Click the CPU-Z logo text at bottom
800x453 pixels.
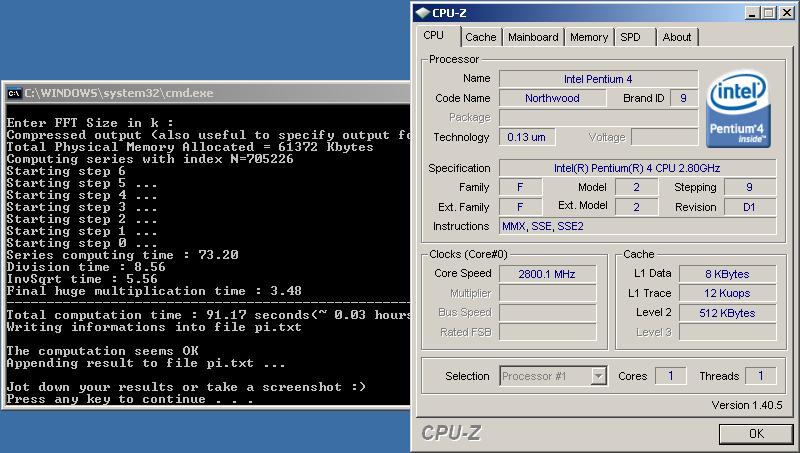click(x=452, y=433)
